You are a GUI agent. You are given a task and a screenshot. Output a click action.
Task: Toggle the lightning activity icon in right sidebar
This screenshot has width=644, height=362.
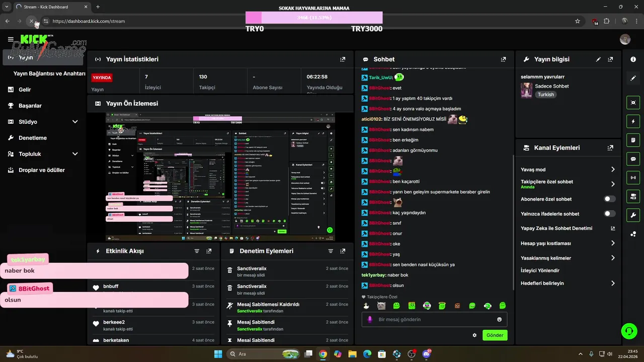(633, 121)
